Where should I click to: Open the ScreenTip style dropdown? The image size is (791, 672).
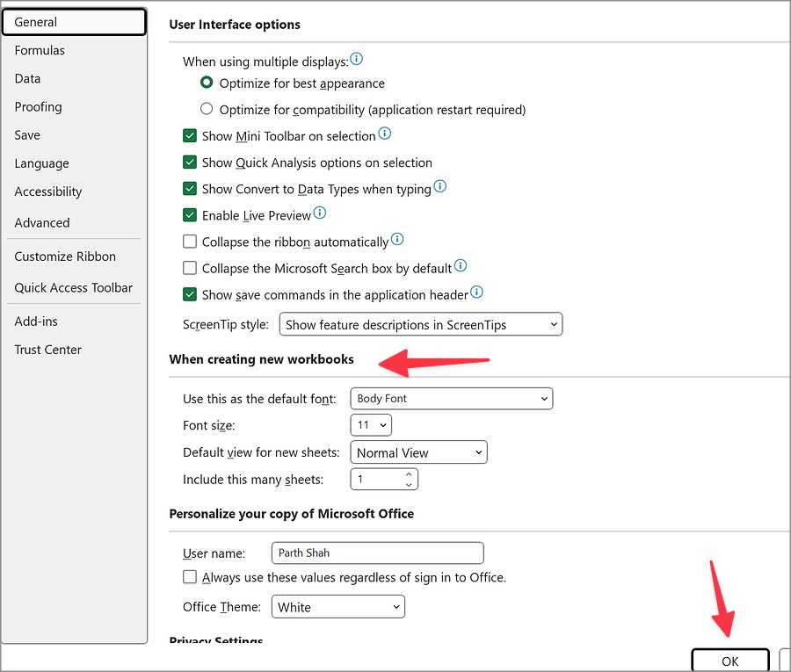[420, 325]
